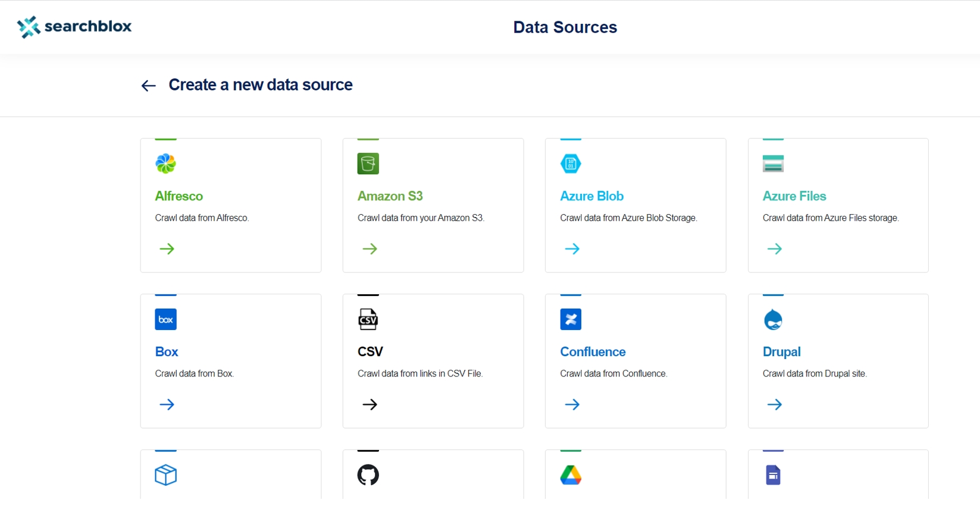This screenshot has height=525, width=980.
Task: Click "Crawl data from Azure Files storage."
Action: [831, 218]
